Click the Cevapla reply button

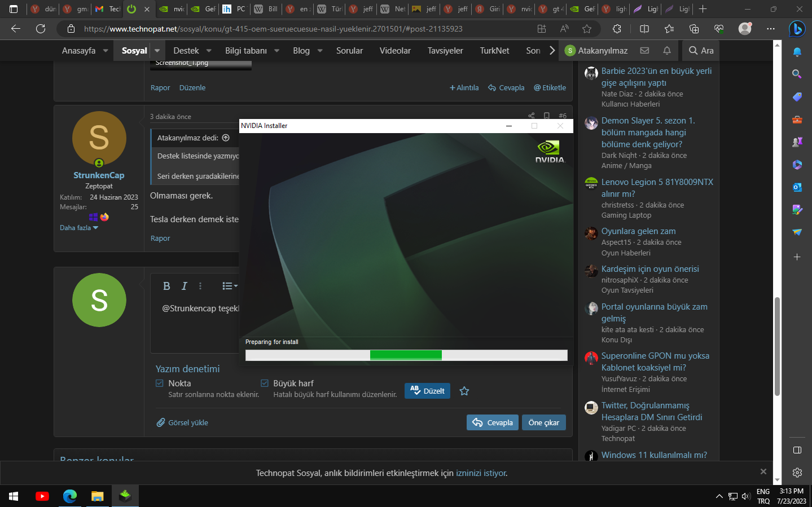point(493,422)
